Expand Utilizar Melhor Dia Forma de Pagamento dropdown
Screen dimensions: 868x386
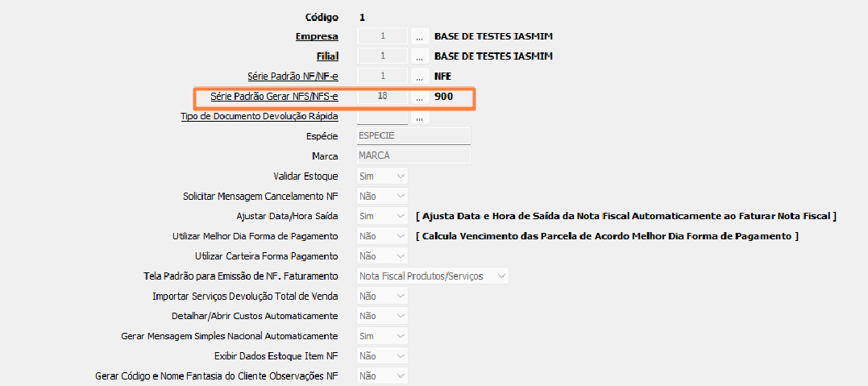coord(383,236)
